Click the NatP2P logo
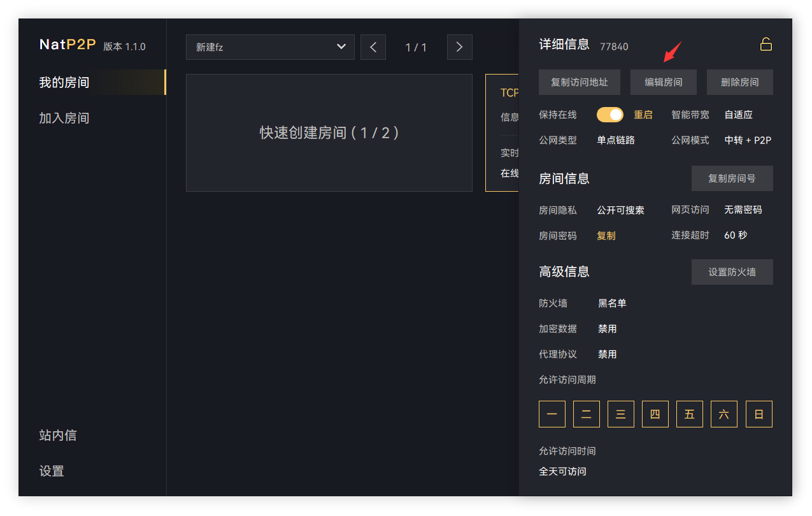The width and height of the screenshot is (812, 516). coord(68,45)
